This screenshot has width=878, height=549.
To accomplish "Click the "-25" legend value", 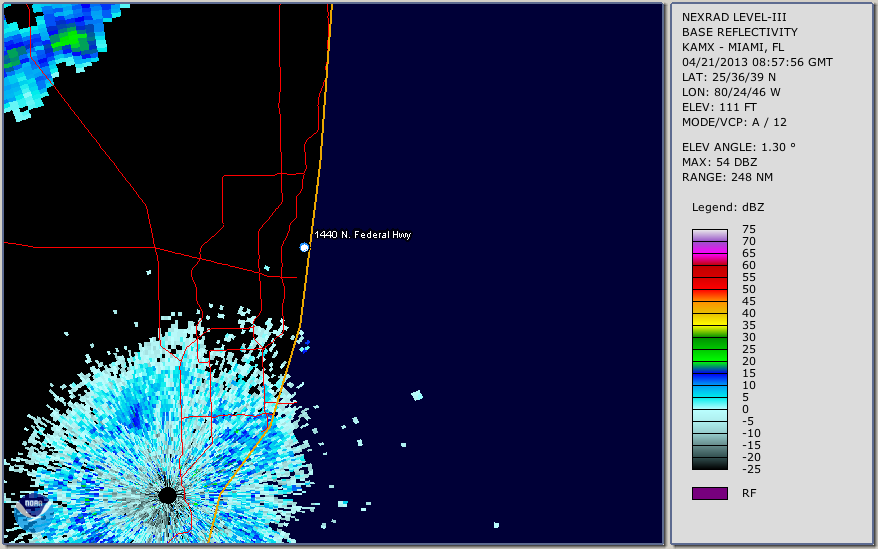I will 751,469.
